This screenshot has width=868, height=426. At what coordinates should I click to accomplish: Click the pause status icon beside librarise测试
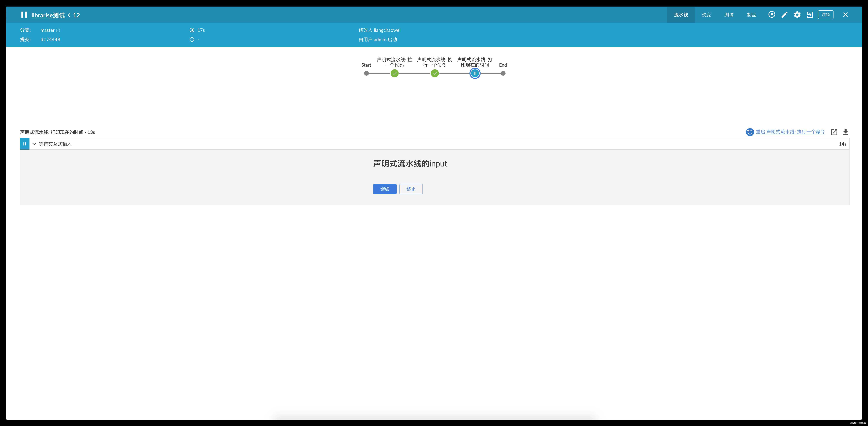click(24, 15)
